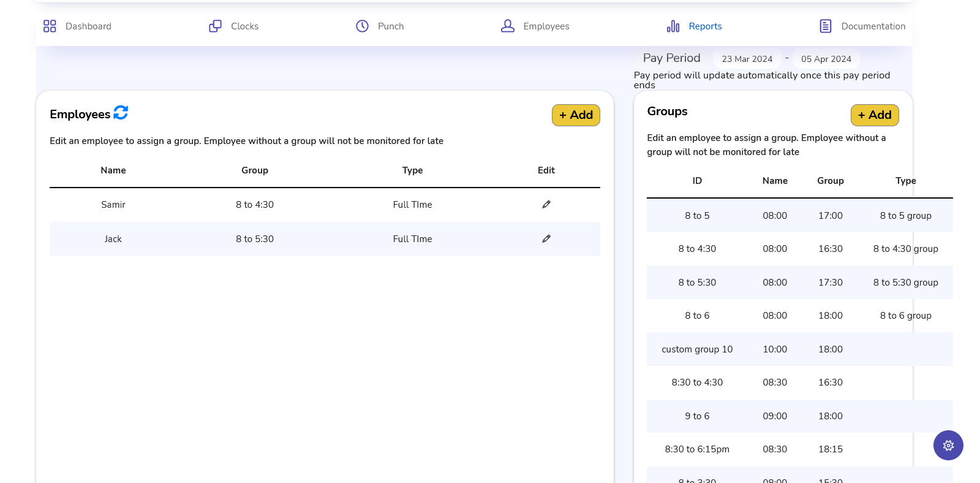Select the 8:30 to 6:15pm group row
980x483 pixels.
pyautogui.click(x=697, y=449)
